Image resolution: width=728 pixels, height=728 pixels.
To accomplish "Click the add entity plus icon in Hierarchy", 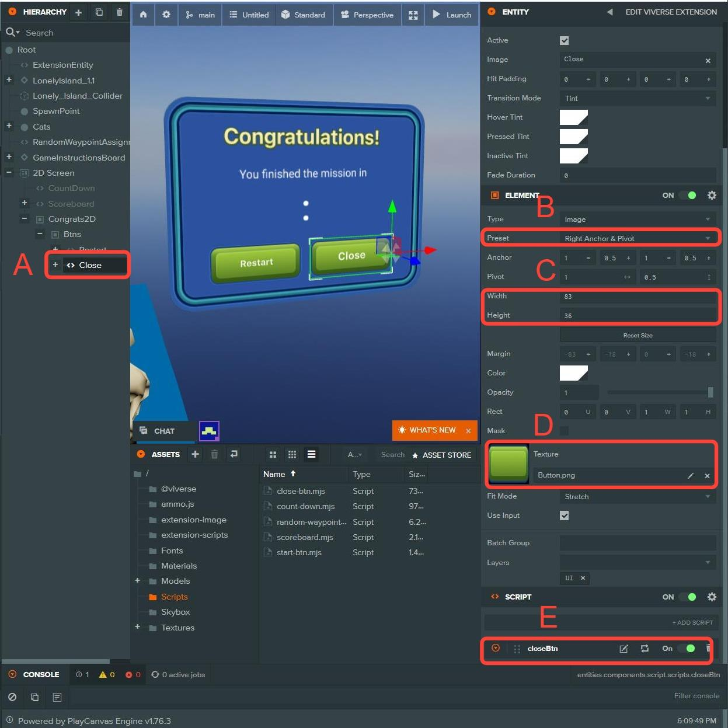I will 78,12.
